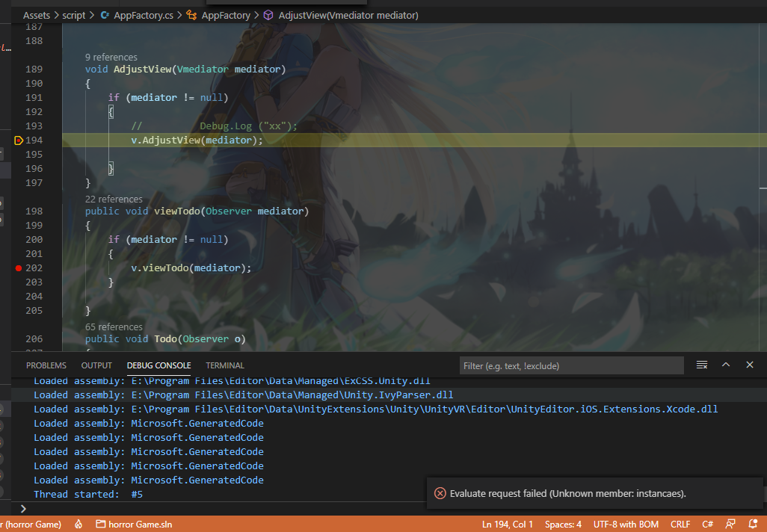Click the debug console input prompt arrow
The height and width of the screenshot is (532, 767).
(x=23, y=508)
